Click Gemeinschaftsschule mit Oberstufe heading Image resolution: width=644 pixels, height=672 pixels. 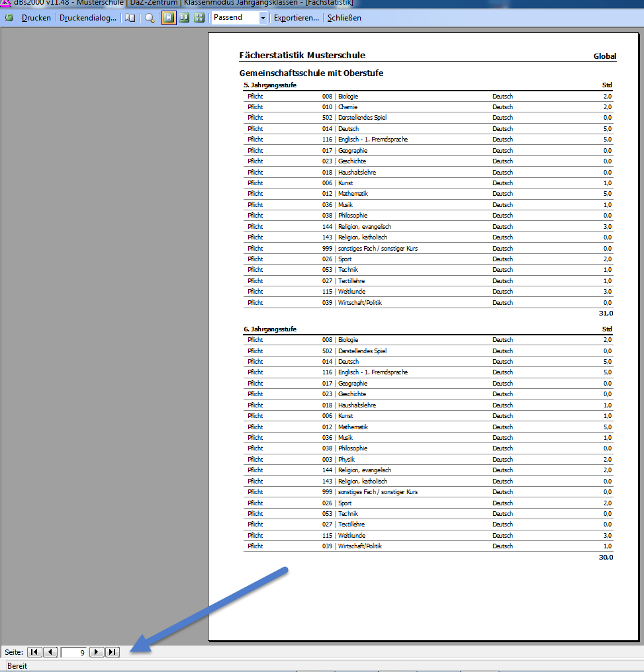pyautogui.click(x=311, y=73)
